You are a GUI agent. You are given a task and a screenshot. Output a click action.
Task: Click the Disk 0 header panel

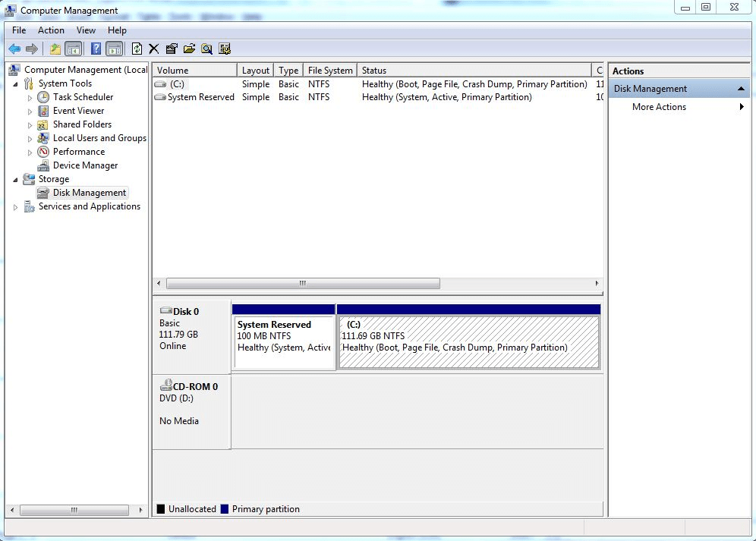[x=190, y=334]
